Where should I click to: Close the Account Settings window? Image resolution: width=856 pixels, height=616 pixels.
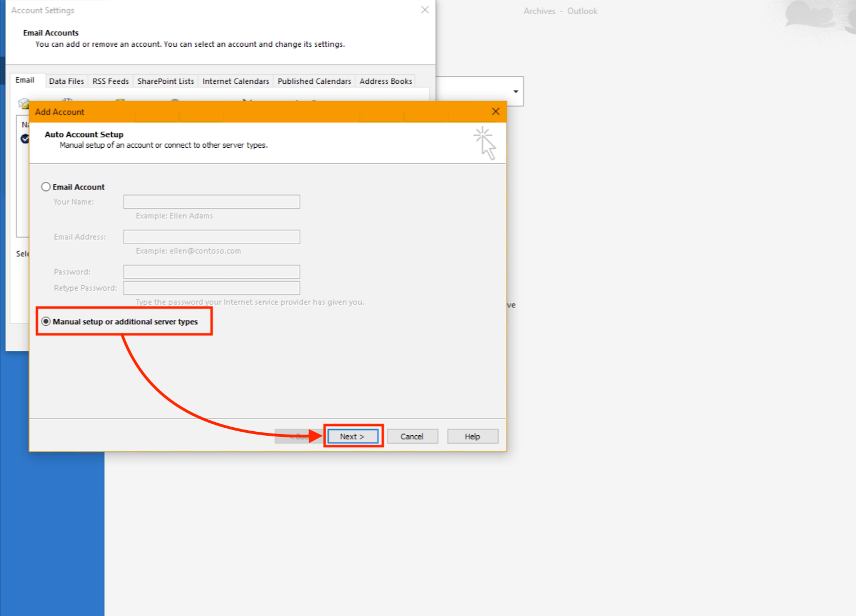pyautogui.click(x=425, y=10)
